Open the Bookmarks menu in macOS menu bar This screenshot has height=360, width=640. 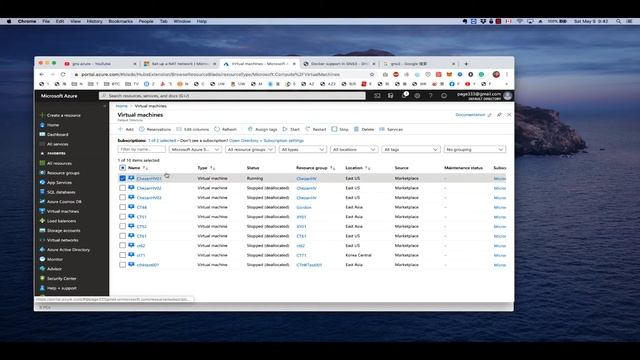click(x=120, y=21)
